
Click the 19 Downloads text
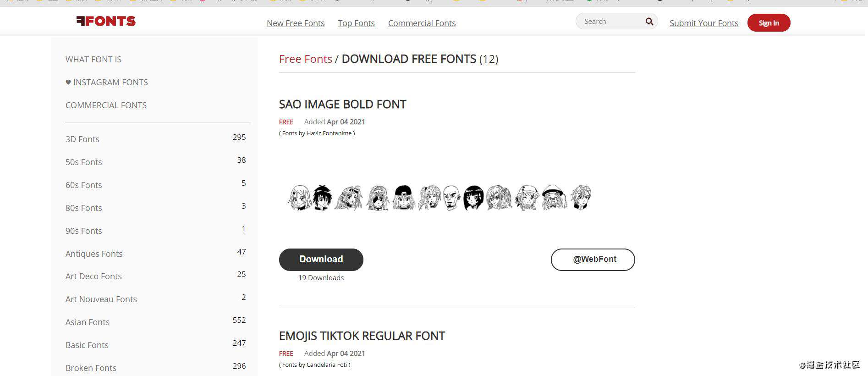321,278
